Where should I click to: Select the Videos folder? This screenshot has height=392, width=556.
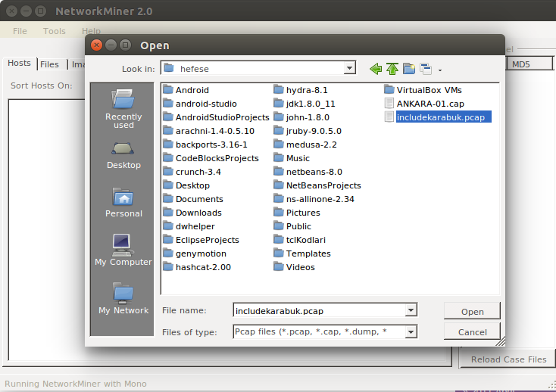295,267
